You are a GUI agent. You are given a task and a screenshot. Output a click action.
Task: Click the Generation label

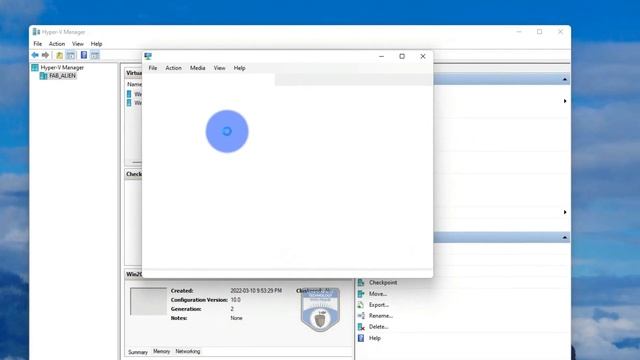(186, 309)
